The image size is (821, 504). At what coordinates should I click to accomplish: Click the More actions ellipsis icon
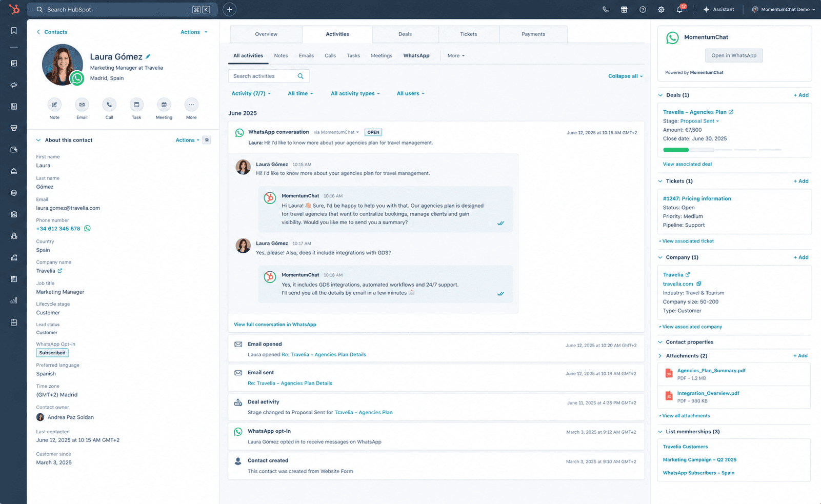tap(191, 105)
